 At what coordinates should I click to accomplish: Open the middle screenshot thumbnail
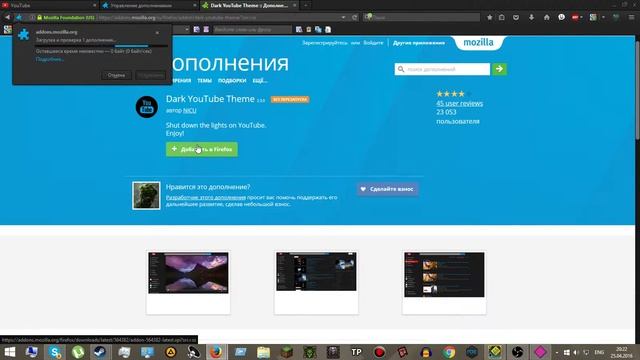[316, 271]
